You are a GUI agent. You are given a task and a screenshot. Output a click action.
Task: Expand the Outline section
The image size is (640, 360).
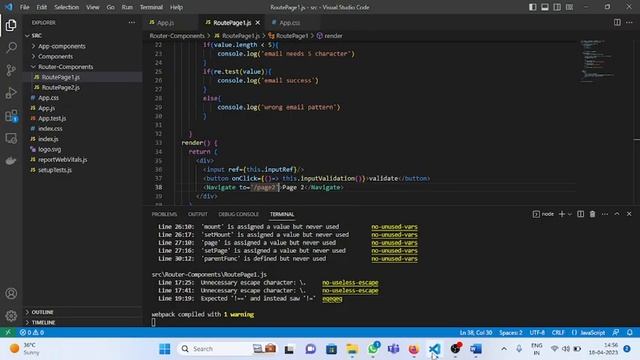tap(42, 312)
